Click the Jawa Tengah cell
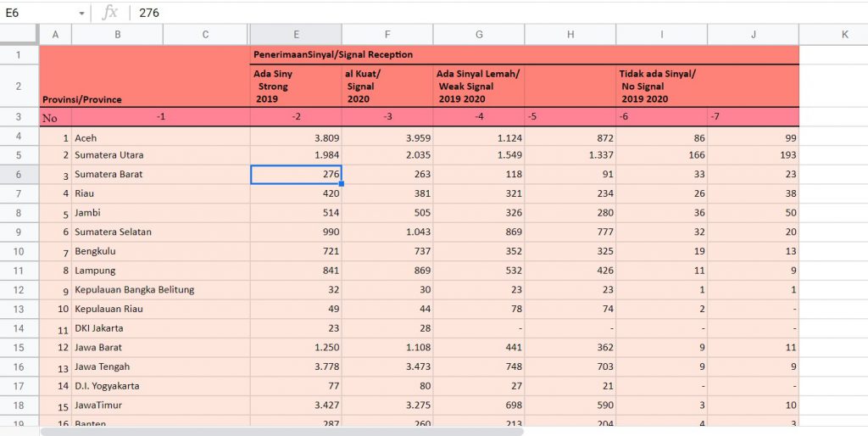This screenshot has height=436, width=868. [x=160, y=366]
